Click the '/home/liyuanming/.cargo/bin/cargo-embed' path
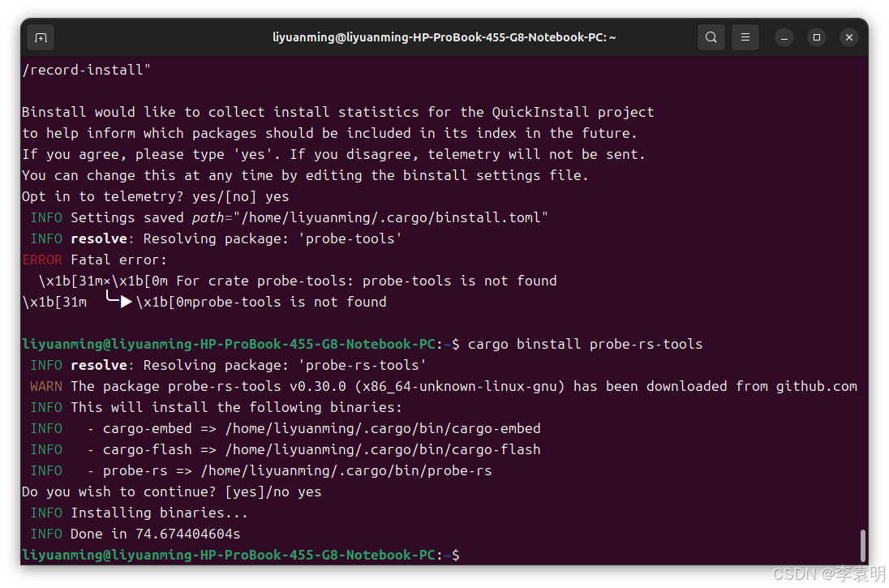 383,429
